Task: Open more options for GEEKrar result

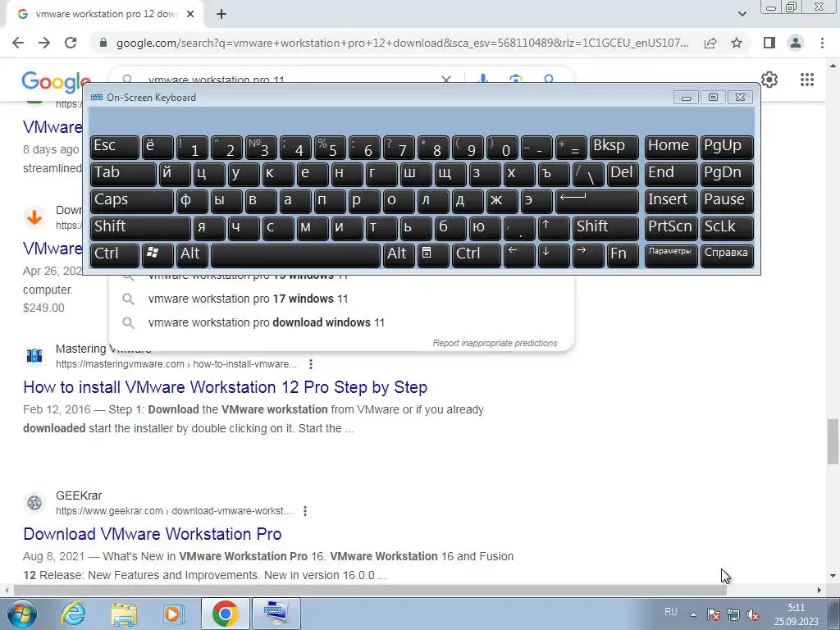Action: (x=305, y=511)
